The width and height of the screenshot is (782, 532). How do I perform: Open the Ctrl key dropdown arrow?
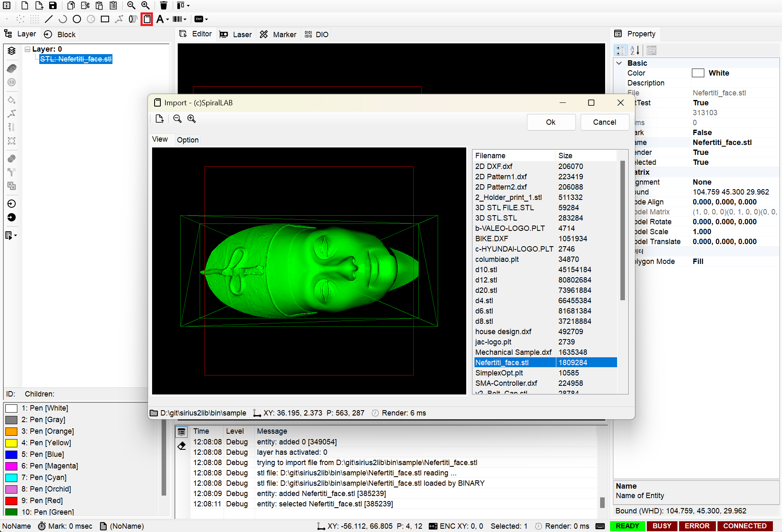pos(206,19)
